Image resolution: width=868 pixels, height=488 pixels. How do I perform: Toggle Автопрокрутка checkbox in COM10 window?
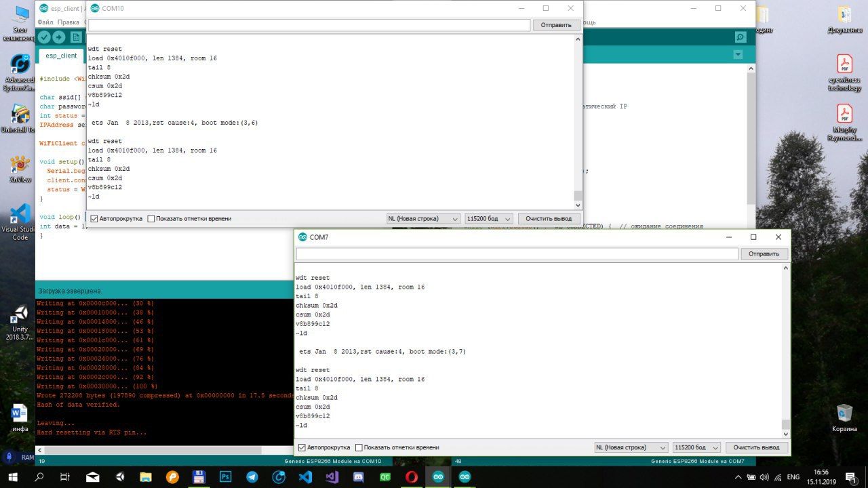point(94,219)
